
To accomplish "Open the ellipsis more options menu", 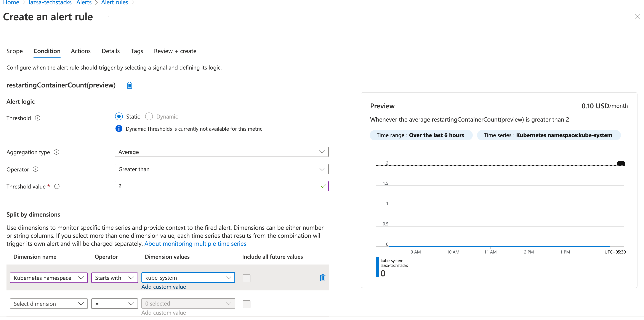I will (x=107, y=17).
